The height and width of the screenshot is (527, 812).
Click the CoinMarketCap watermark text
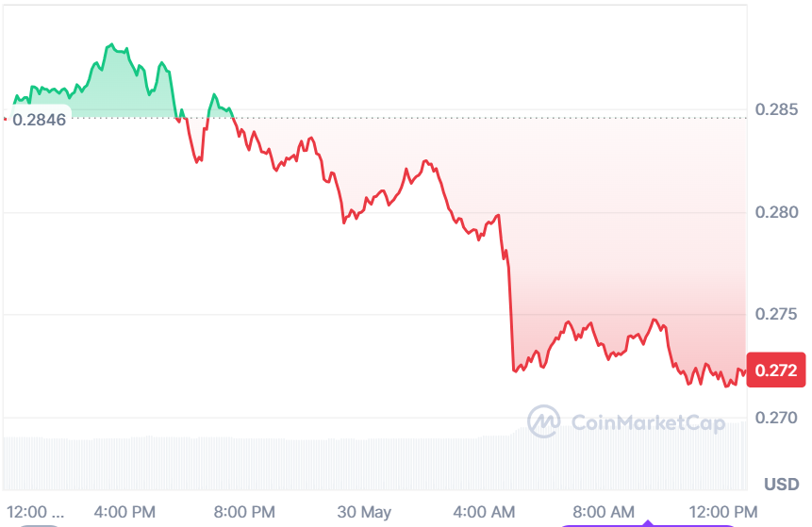(x=649, y=422)
